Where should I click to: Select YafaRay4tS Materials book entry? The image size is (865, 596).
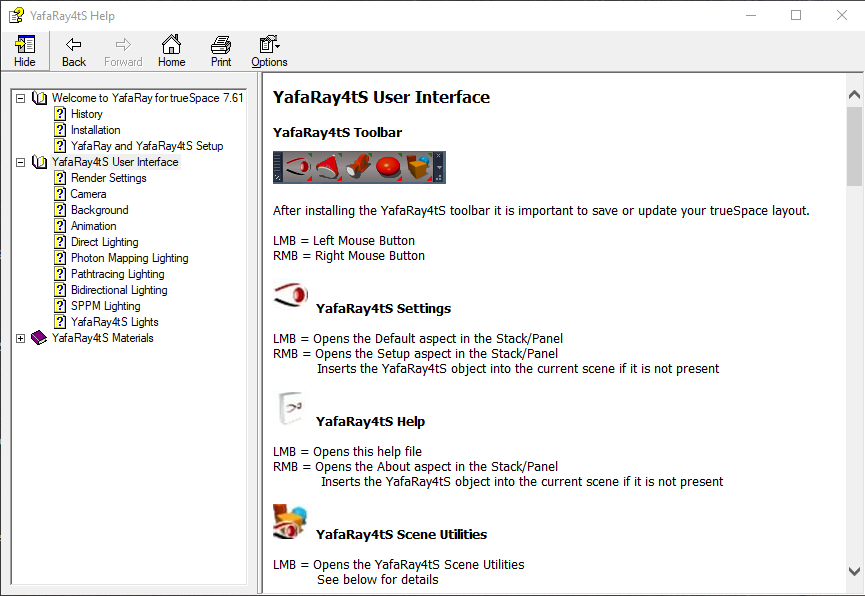click(103, 338)
